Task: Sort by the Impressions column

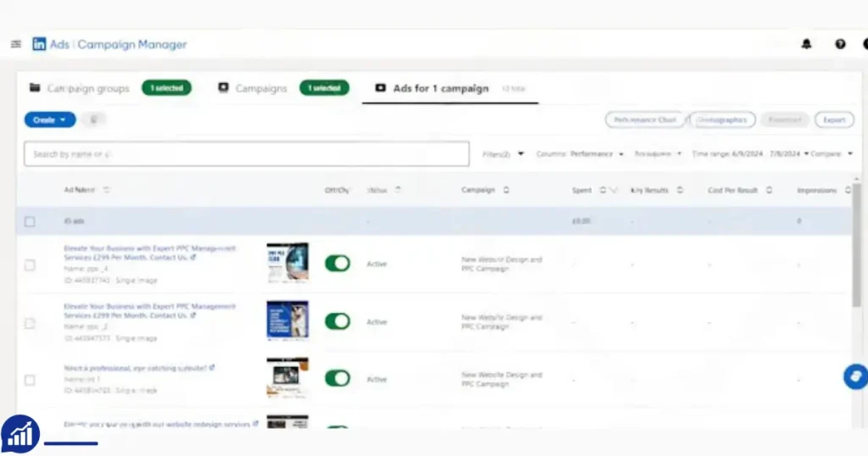Action: point(848,190)
